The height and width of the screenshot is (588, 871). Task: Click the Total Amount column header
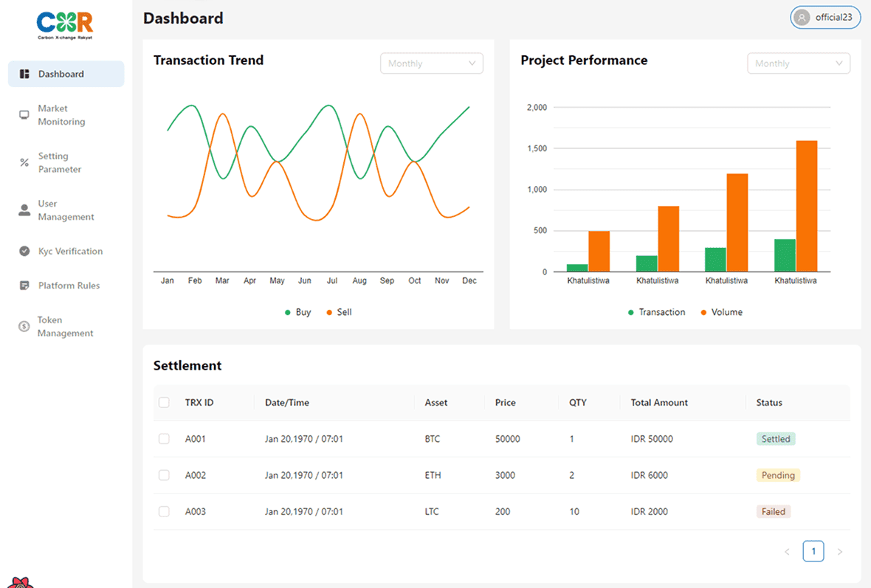pos(659,403)
